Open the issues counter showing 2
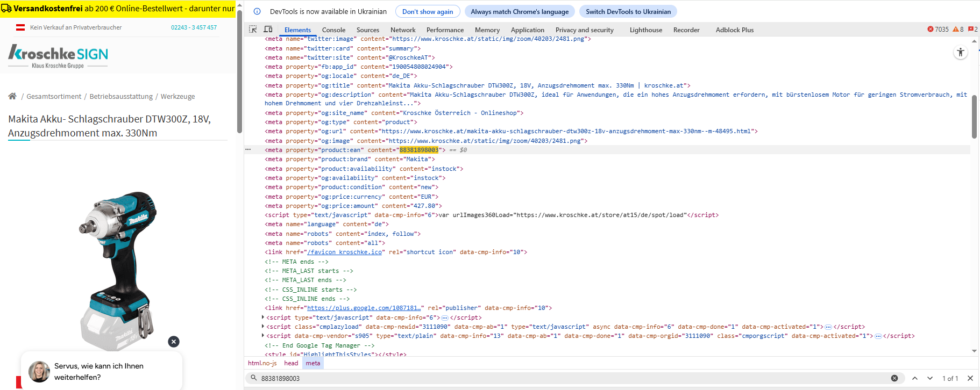Screen dimensions: 980x390 click(973, 30)
